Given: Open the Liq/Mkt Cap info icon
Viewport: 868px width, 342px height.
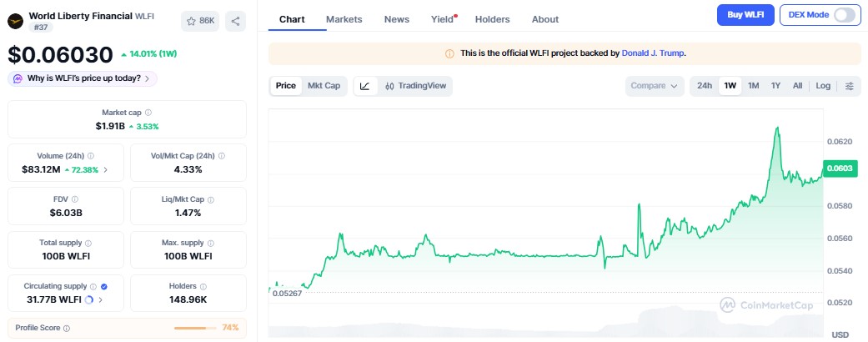Looking at the screenshot, I should (211, 199).
